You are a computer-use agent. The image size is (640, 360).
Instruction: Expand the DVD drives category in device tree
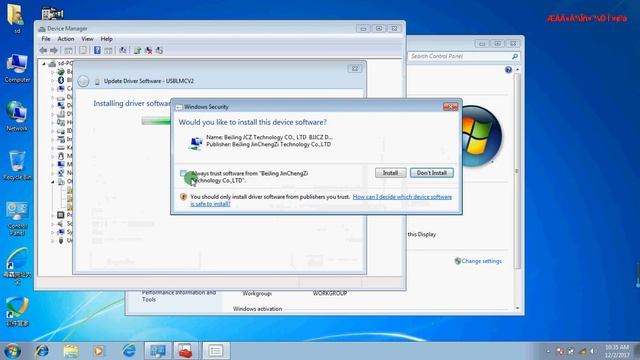(53, 114)
